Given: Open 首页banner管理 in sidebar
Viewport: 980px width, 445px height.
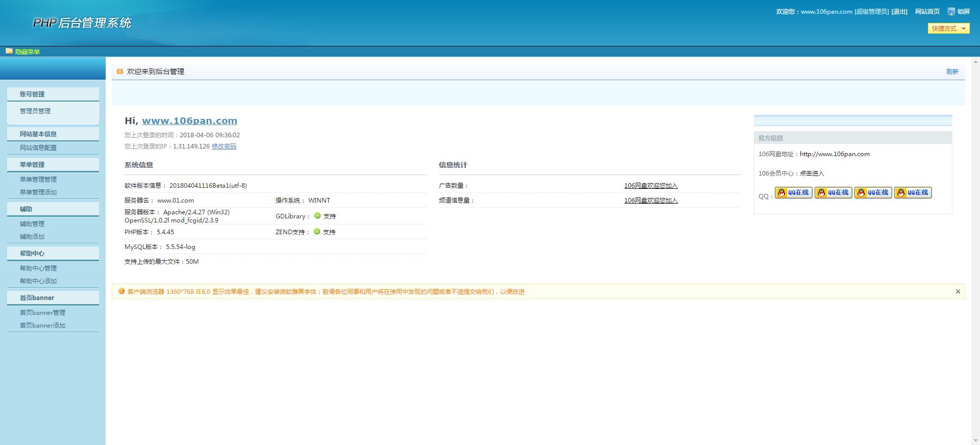Looking at the screenshot, I should click(42, 312).
